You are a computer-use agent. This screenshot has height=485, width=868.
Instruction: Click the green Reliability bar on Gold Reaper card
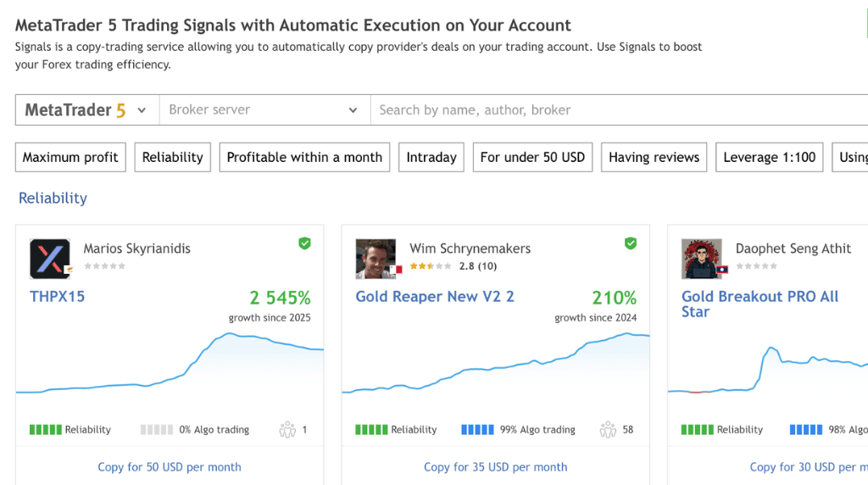coord(371,430)
